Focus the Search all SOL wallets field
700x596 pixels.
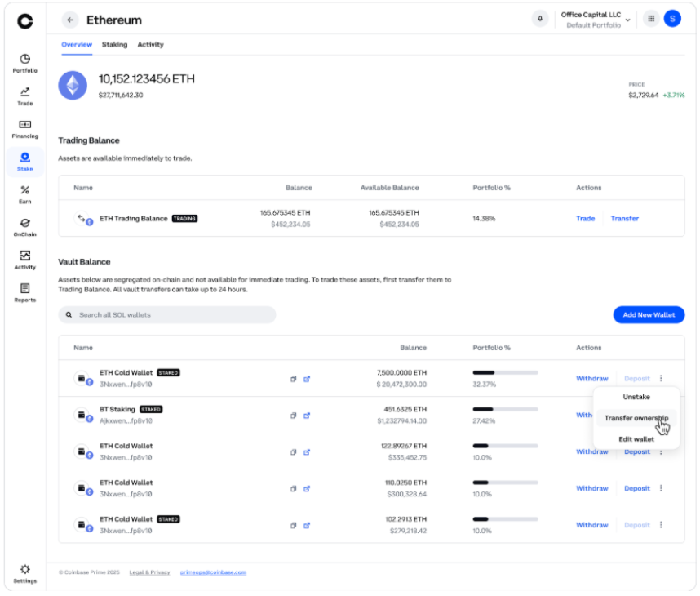tap(167, 315)
